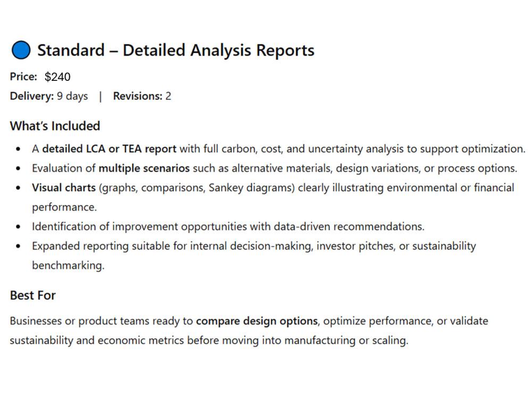Click the bold 'detailed LCA or TEA report' text

[x=109, y=149]
